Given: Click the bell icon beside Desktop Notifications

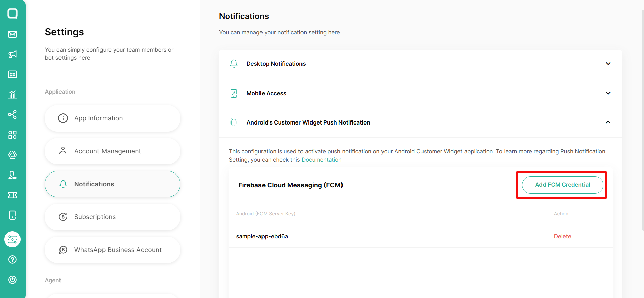Looking at the screenshot, I should [x=234, y=64].
